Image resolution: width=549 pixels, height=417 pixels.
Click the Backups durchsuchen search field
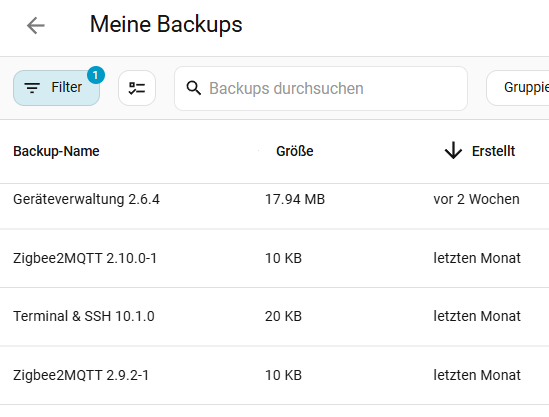tap(321, 88)
